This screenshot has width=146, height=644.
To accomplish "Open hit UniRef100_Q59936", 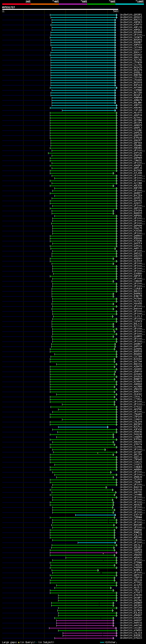I will click(x=131, y=432).
